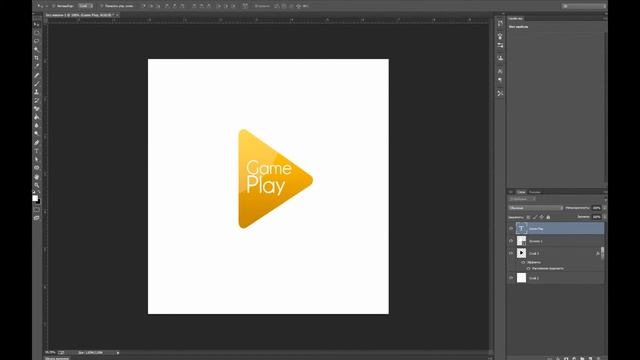Select the History Brush tool
This screenshot has width=640, height=360.
pos(37,100)
